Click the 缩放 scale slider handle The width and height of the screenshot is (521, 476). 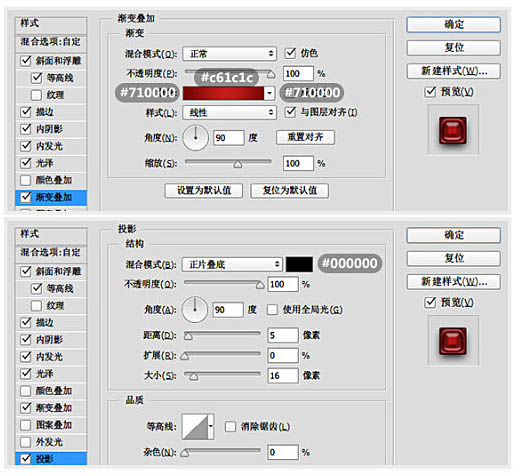[x=237, y=164]
